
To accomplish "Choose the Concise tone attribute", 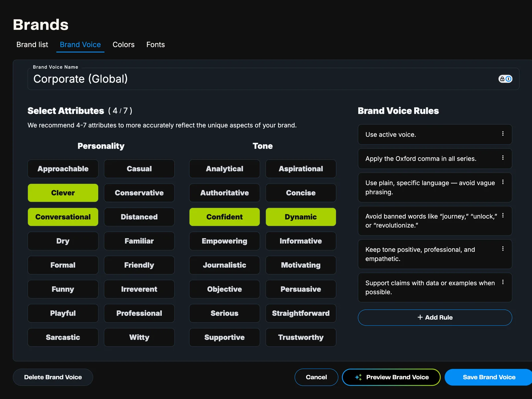I will [x=301, y=193].
